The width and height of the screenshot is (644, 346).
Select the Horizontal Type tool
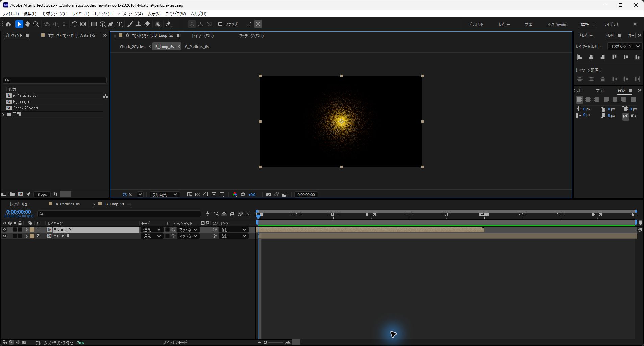coord(119,24)
